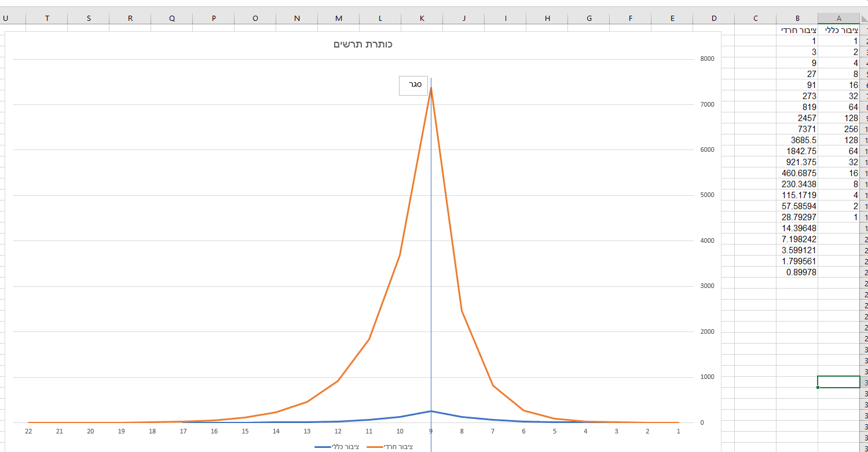This screenshot has height=452, width=868.
Task: Click the cell containing 921.375
Action: [x=797, y=162]
